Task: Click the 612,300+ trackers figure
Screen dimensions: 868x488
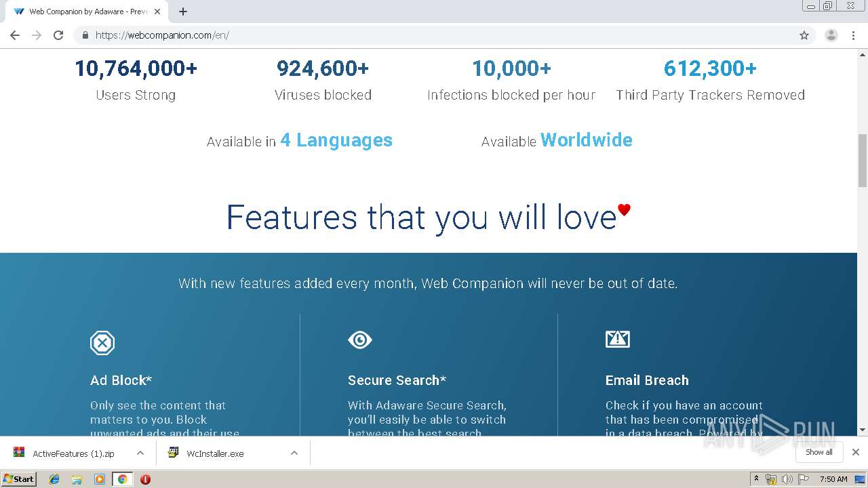Action: click(710, 68)
